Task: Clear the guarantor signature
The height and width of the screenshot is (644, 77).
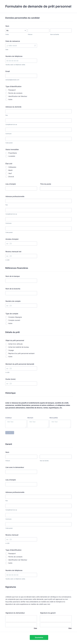Action: (70, 628)
